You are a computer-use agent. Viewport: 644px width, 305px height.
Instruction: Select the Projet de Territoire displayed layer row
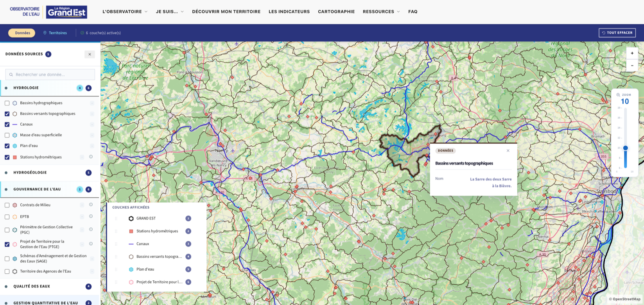(156, 282)
